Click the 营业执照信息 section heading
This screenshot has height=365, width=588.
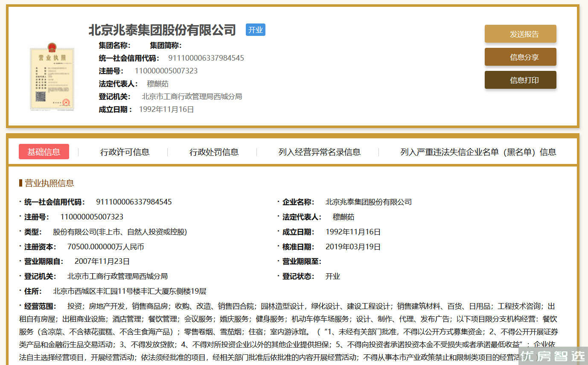(49, 183)
